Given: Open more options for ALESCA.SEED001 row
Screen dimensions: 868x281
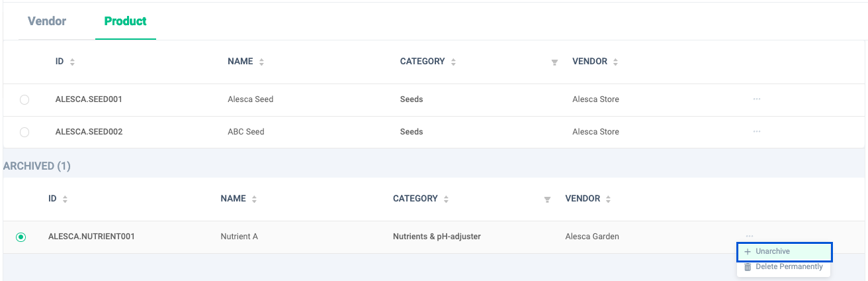Looking at the screenshot, I should (x=756, y=99).
